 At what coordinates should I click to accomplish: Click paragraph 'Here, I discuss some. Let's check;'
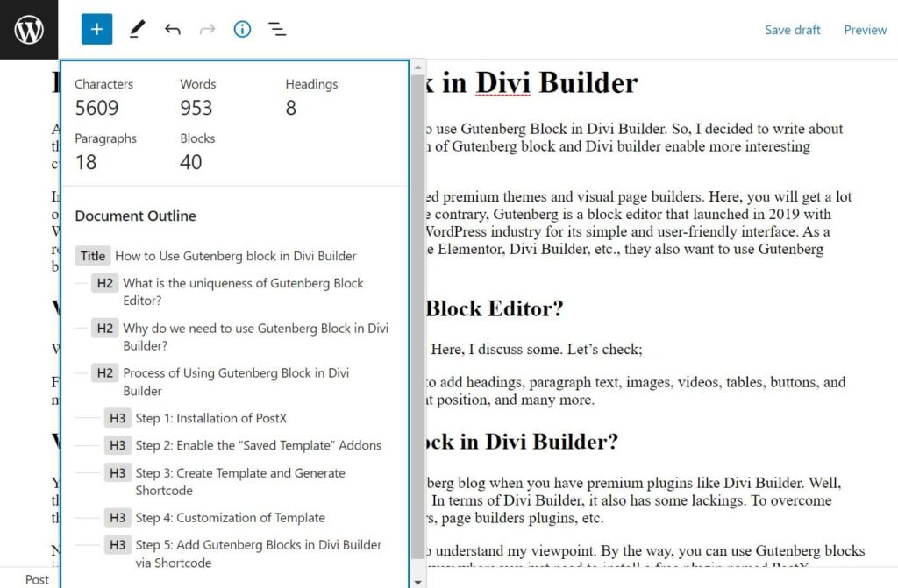[x=537, y=350]
